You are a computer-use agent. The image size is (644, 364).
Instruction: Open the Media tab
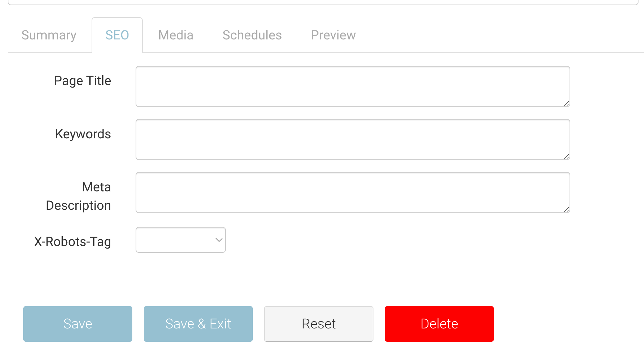(176, 35)
